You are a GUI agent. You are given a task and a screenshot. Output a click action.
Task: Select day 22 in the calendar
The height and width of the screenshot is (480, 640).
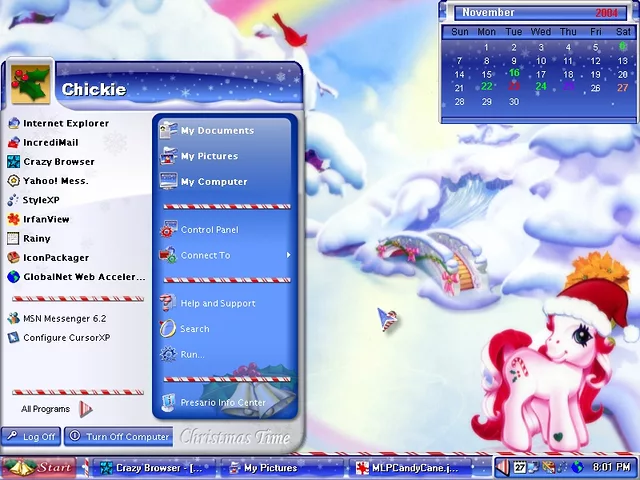point(487,87)
